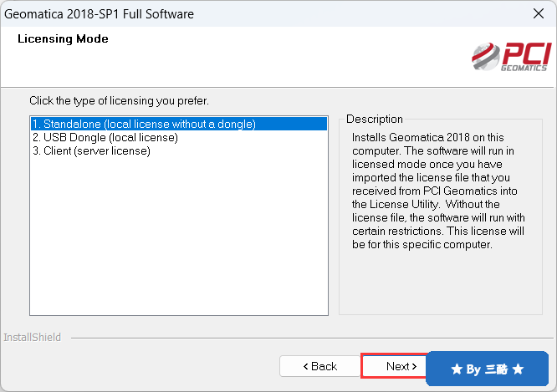This screenshot has width=557, height=392.
Task: Click the InstallShield label
Action: (33, 337)
